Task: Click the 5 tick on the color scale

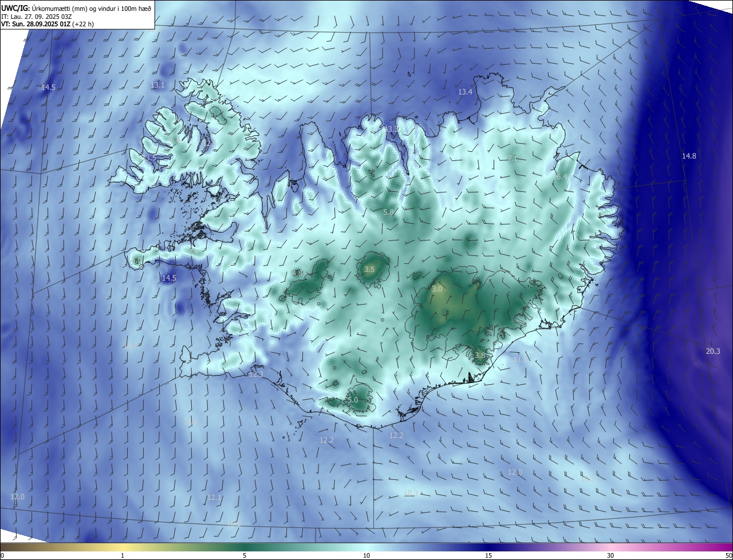Action: click(x=245, y=555)
